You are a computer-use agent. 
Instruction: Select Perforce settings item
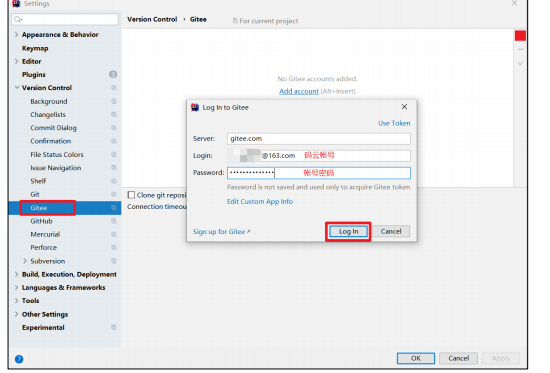click(43, 247)
